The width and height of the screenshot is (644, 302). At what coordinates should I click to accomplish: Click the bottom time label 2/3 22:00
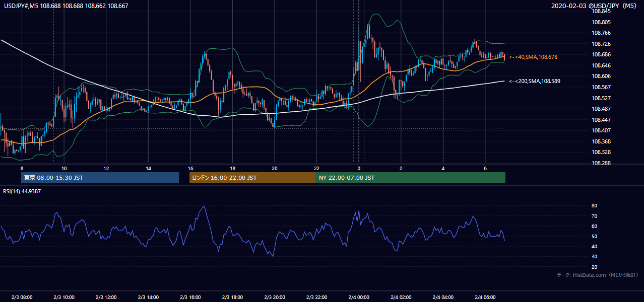tap(316, 297)
